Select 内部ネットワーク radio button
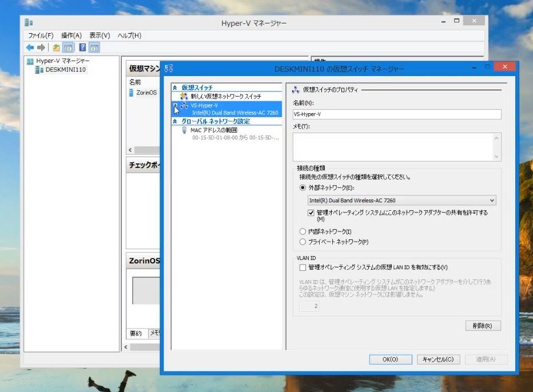 point(303,231)
